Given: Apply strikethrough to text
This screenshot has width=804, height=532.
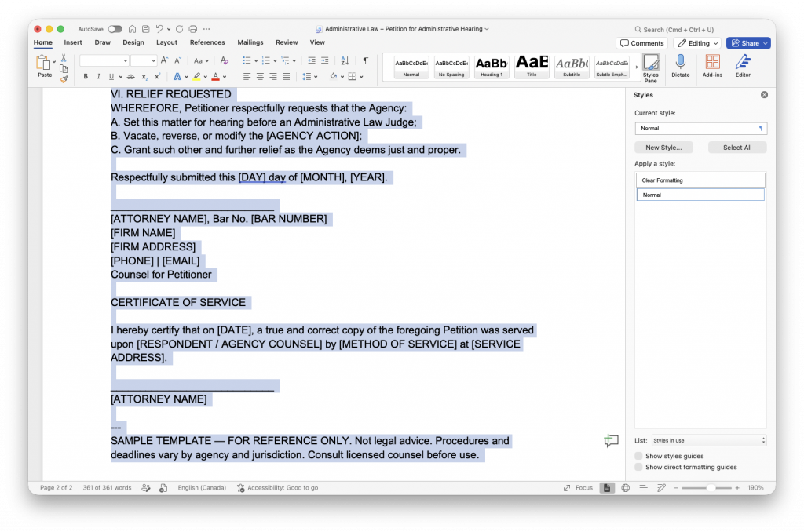Looking at the screenshot, I should (x=131, y=77).
